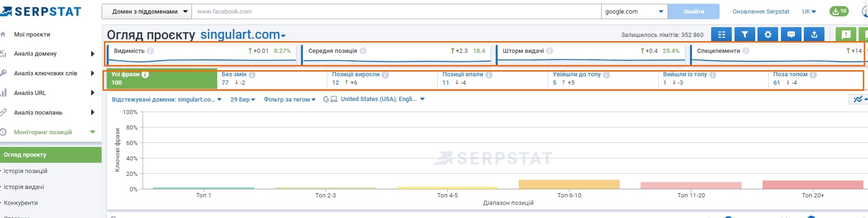Select the Позиції виросли tab
868x218 pixels.
[x=383, y=79]
